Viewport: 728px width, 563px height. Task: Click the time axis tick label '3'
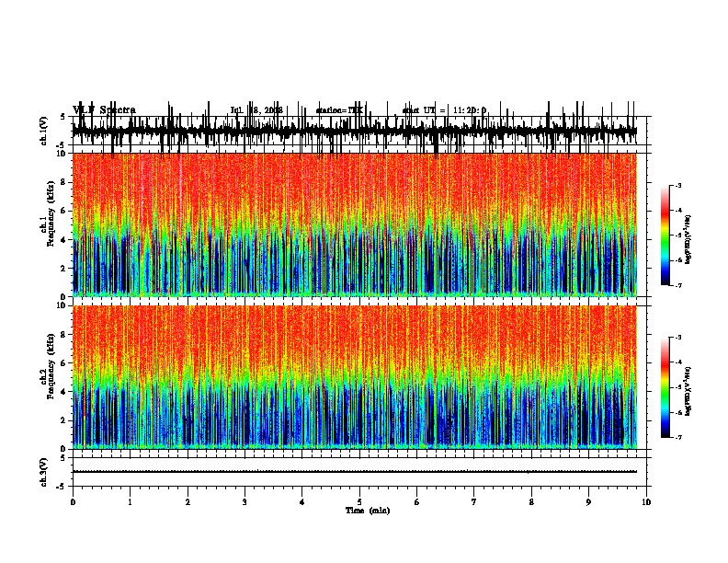pyautogui.click(x=245, y=502)
